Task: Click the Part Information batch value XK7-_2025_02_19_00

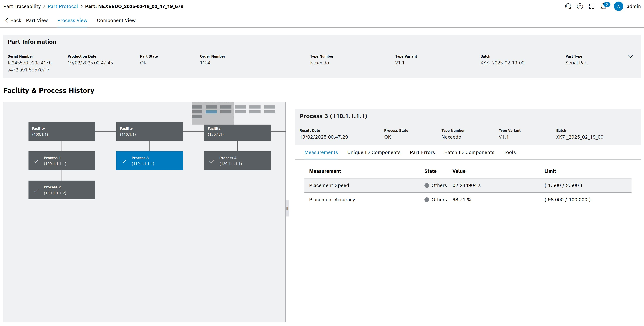Action: point(502,63)
